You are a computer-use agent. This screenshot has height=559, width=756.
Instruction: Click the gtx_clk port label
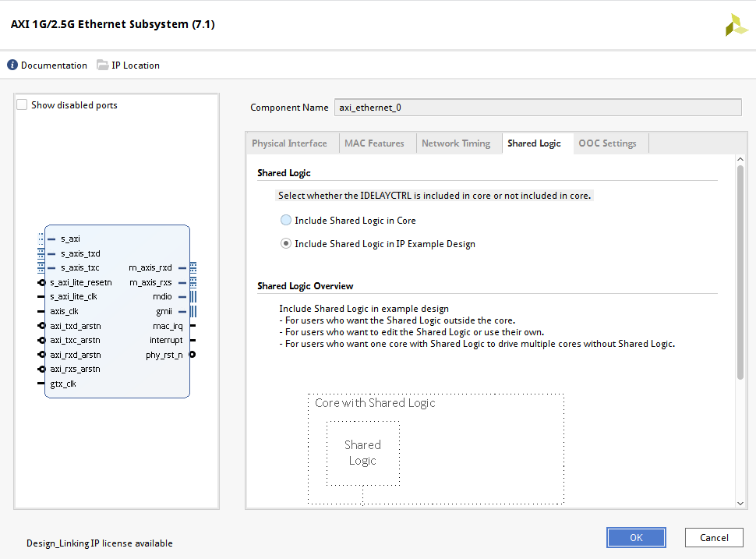[63, 384]
